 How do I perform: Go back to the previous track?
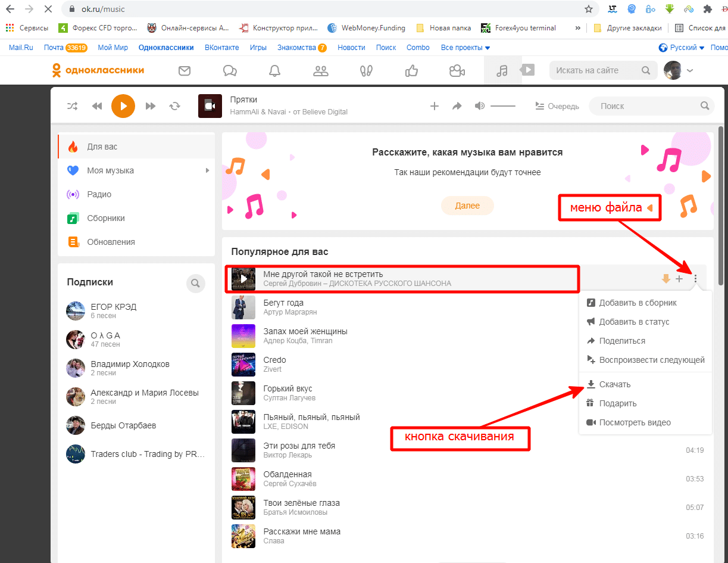(x=97, y=106)
